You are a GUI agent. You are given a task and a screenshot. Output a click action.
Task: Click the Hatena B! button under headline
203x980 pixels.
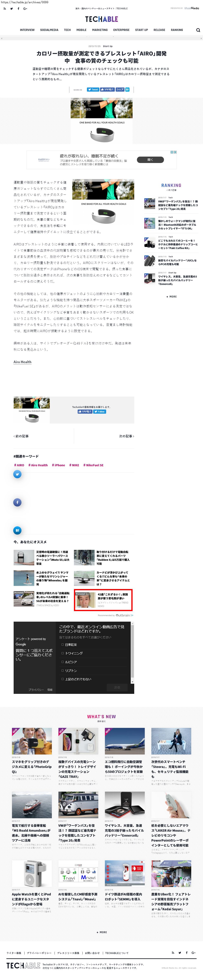127,89
